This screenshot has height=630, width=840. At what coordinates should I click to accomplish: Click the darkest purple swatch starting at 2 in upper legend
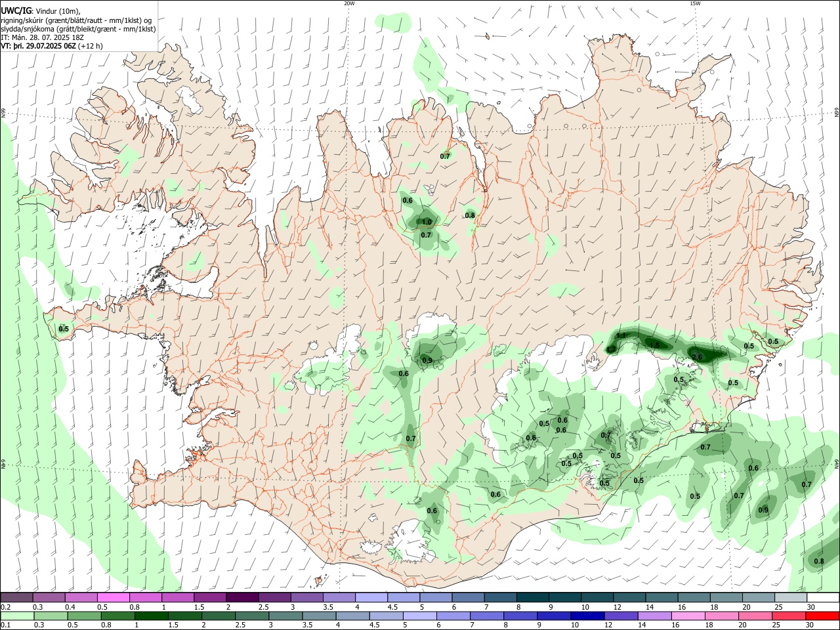coord(242,598)
